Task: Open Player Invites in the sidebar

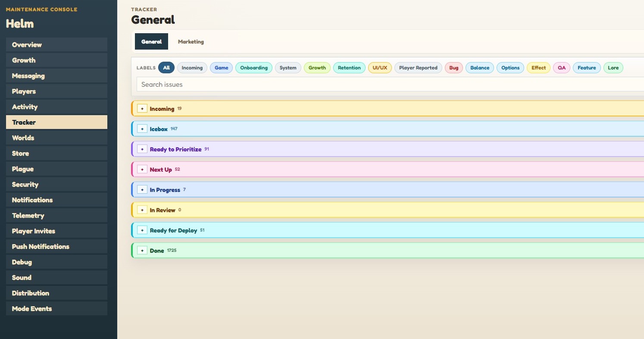Action: tap(56, 231)
